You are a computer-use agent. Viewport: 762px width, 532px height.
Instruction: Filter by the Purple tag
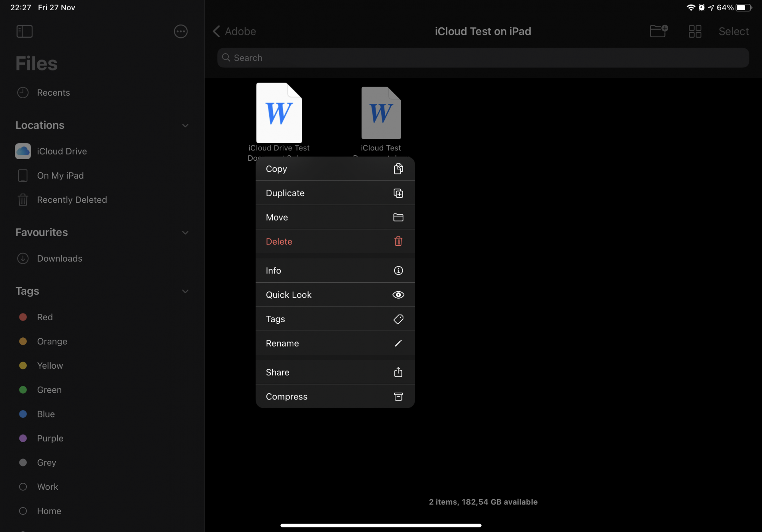pyautogui.click(x=50, y=438)
